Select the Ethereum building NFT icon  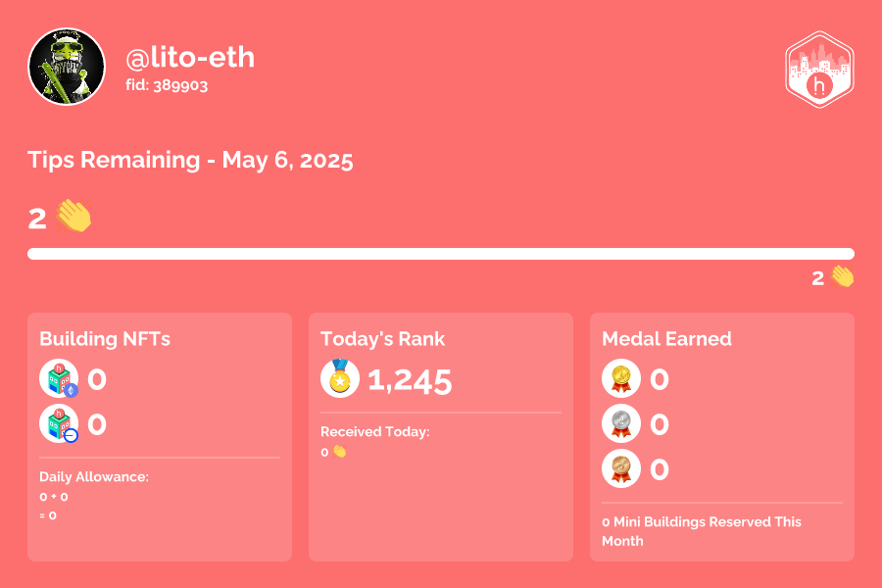click(x=59, y=378)
